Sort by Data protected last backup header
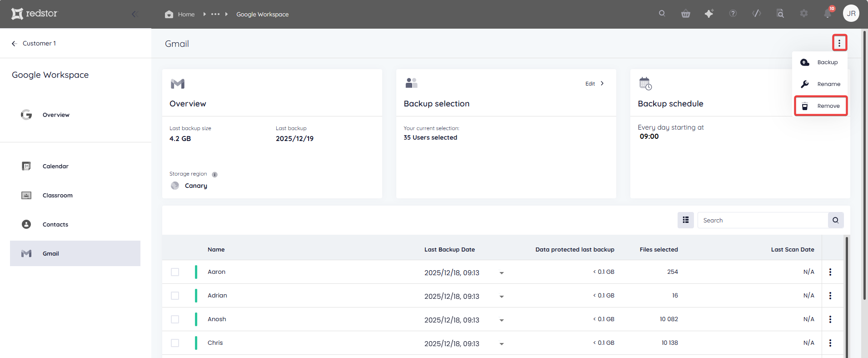868x358 pixels. tap(574, 249)
